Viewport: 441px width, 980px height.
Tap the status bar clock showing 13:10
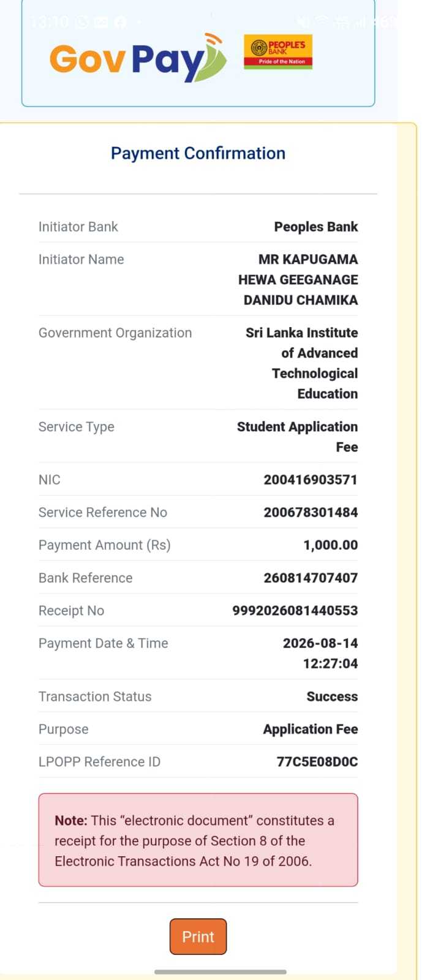coord(50,22)
